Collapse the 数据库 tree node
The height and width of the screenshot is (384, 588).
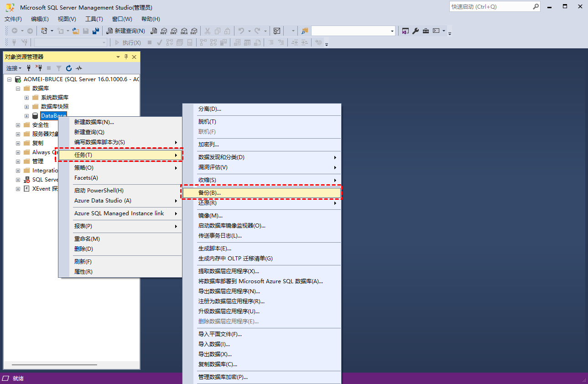18,88
